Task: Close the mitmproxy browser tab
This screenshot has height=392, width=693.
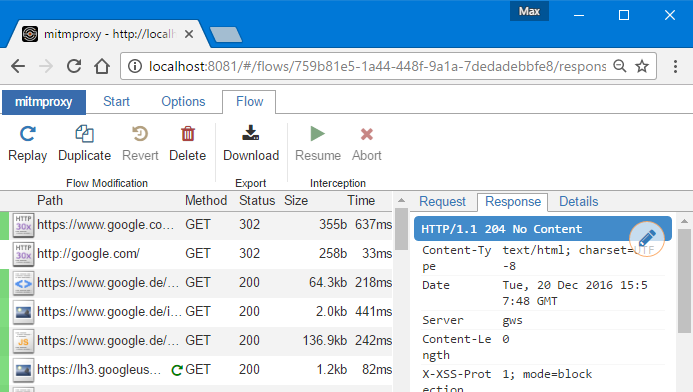Action: [x=189, y=34]
